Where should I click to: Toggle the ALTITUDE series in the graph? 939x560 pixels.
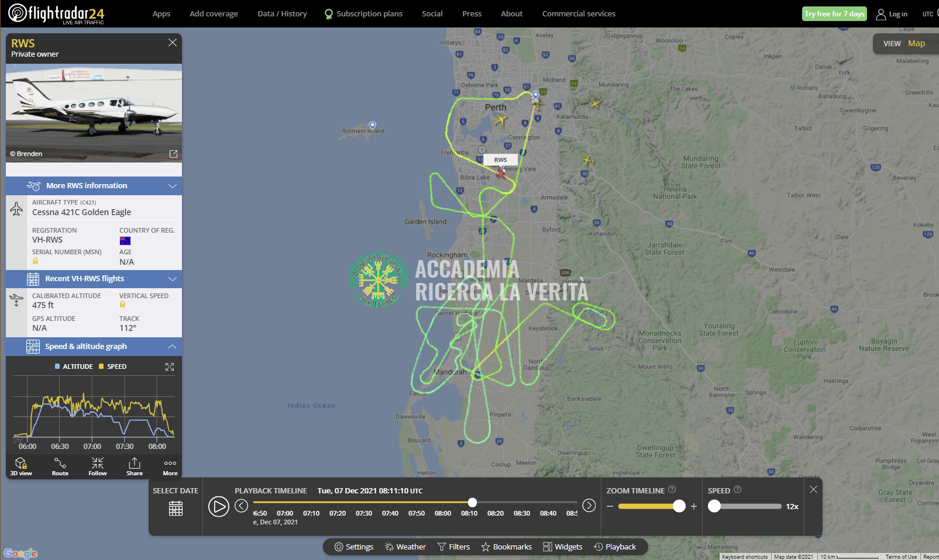click(x=74, y=367)
